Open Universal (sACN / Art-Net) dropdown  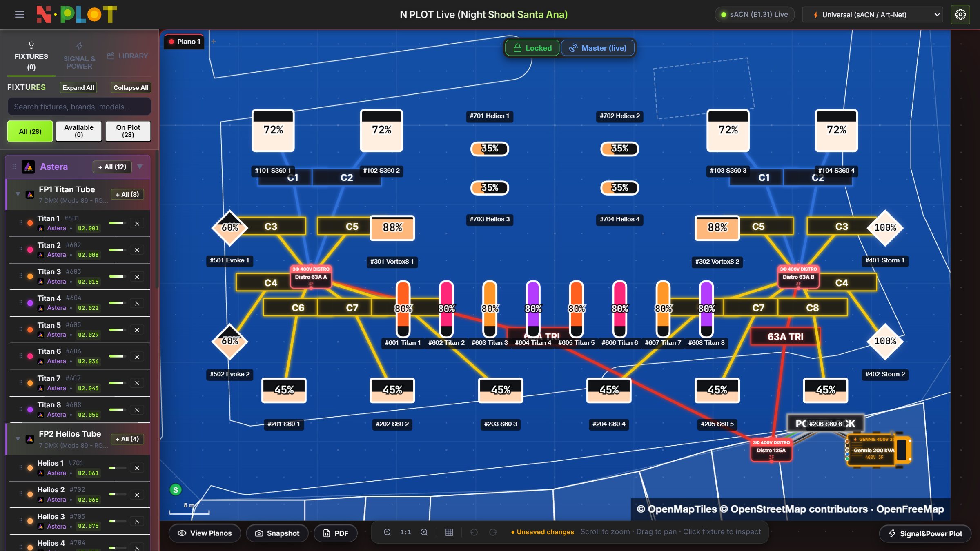coord(873,15)
